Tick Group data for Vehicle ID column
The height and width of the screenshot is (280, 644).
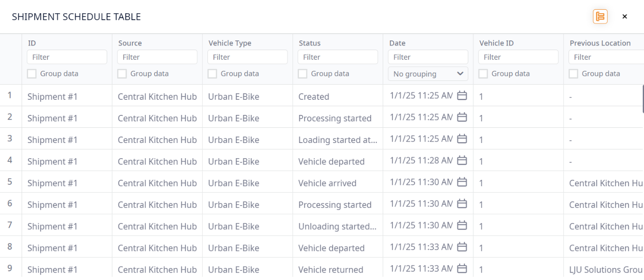[x=483, y=74]
